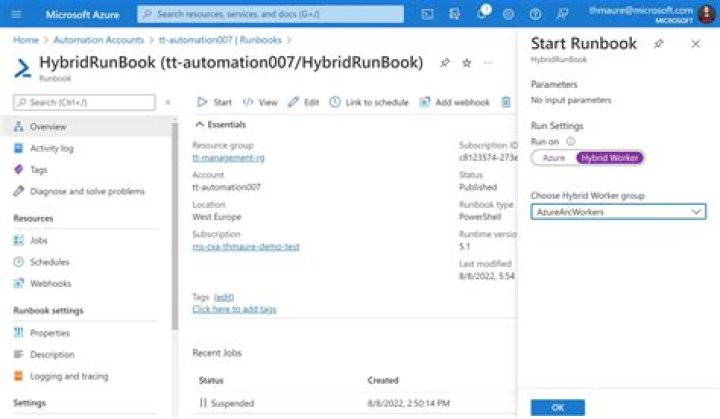Go to Jobs under Resources
720x419 pixels.
pyautogui.click(x=39, y=240)
